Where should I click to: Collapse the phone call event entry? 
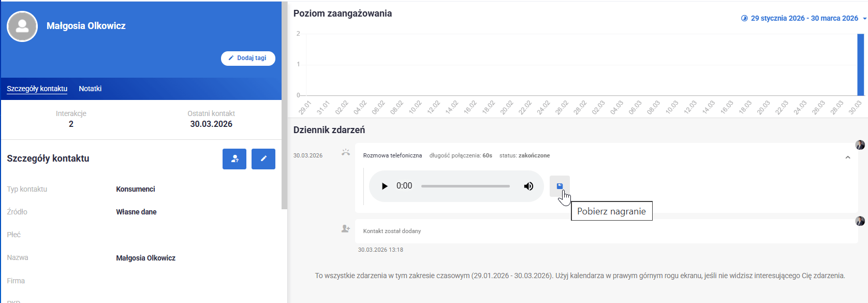pyautogui.click(x=848, y=157)
